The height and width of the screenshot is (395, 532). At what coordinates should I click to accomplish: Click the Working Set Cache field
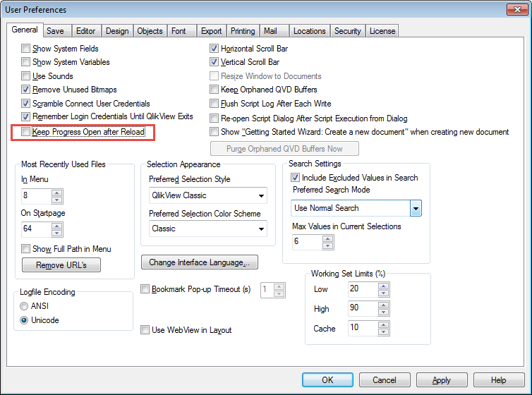pyautogui.click(x=363, y=328)
